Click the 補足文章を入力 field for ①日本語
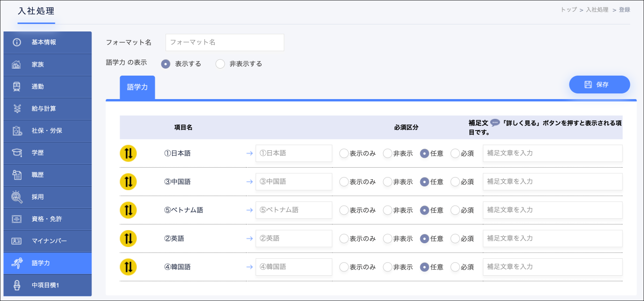This screenshot has width=644, height=301. click(x=552, y=153)
